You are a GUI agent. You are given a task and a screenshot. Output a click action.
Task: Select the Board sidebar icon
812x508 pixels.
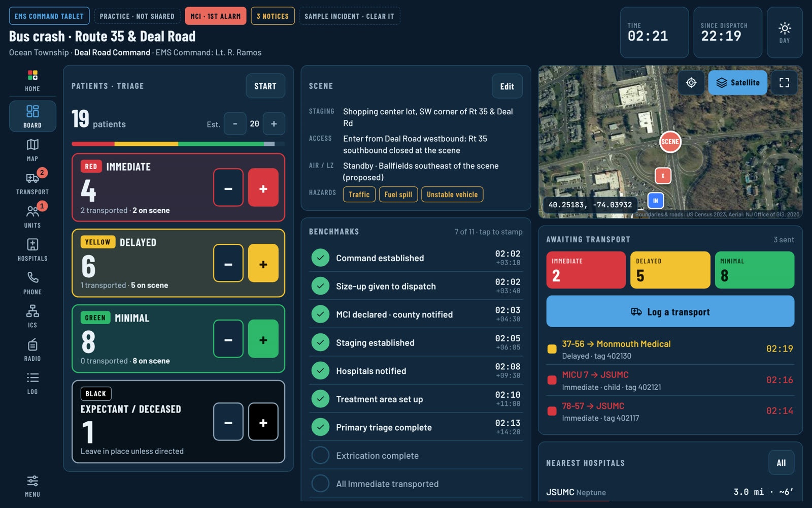tap(32, 116)
